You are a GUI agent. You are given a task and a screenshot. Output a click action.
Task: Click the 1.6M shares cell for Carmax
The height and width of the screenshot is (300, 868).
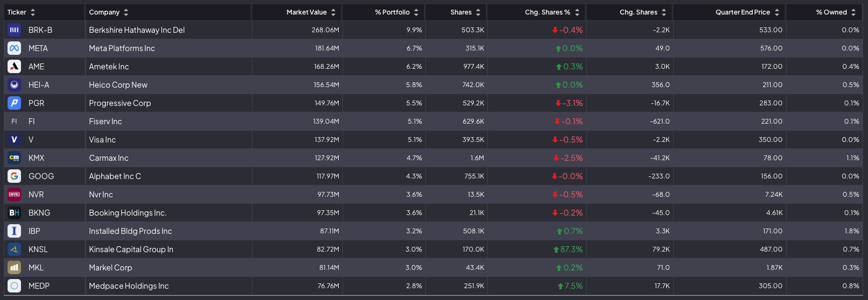click(x=477, y=158)
